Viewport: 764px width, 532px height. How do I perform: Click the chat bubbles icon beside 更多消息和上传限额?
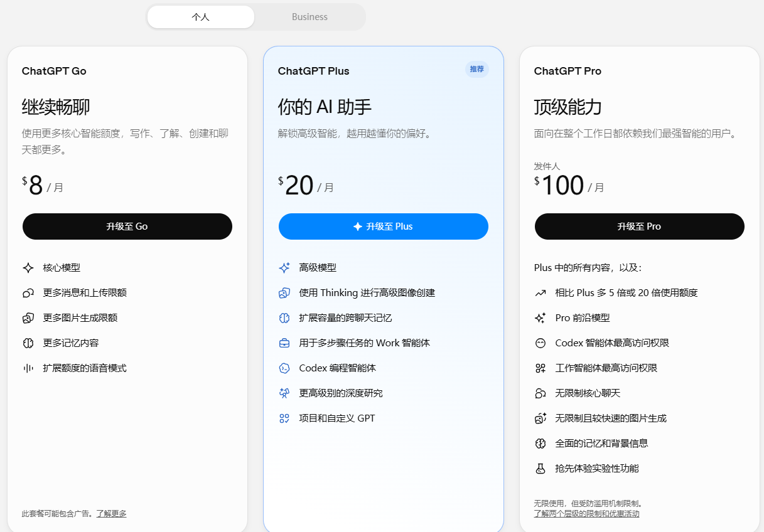click(x=28, y=293)
